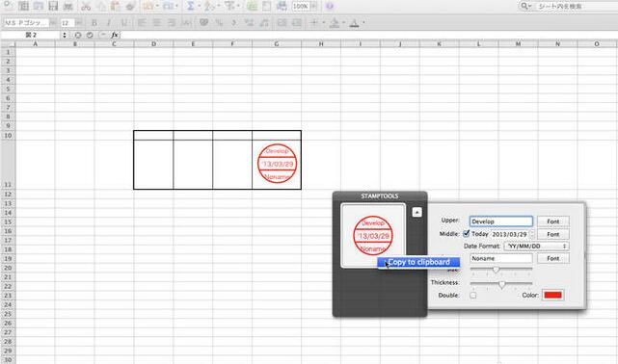
Task: Click Font button next to Upper field
Action: coord(553,221)
